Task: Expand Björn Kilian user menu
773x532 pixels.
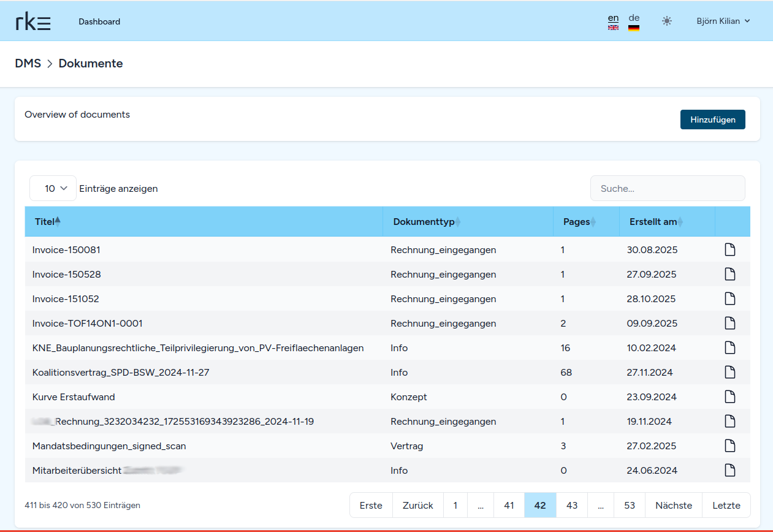Action: 723,21
